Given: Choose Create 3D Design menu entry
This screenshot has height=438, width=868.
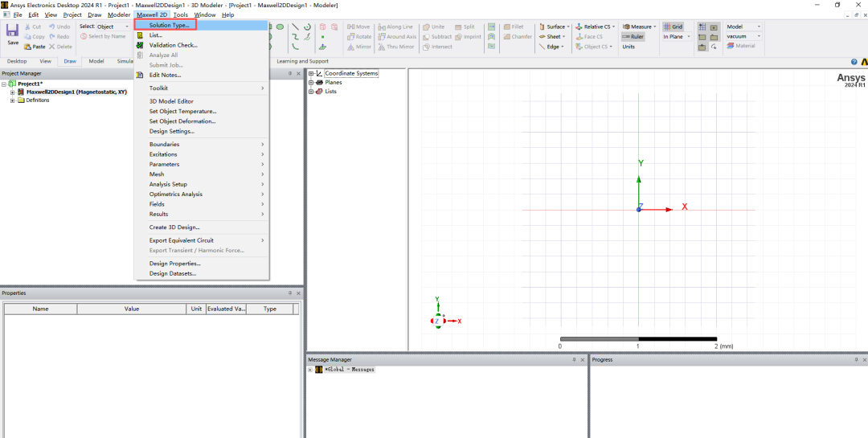Looking at the screenshot, I should (174, 227).
